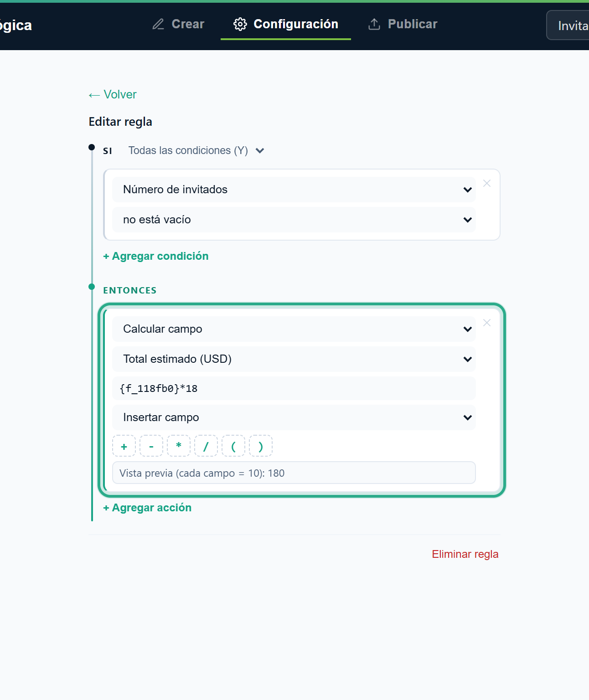Click inside the formula input field

[294, 388]
